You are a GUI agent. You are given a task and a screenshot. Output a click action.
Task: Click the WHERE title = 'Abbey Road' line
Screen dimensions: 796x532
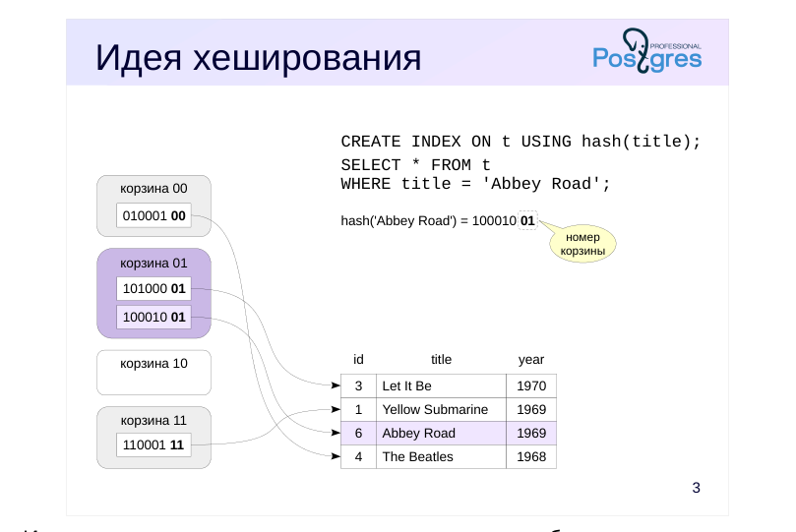pos(475,184)
